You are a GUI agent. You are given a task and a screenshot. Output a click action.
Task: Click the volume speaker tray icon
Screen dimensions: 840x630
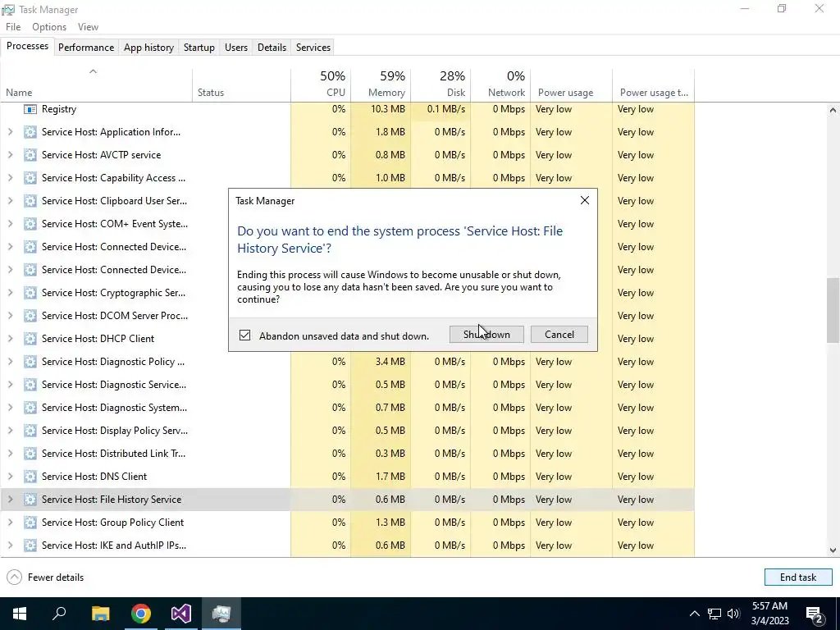(x=733, y=614)
